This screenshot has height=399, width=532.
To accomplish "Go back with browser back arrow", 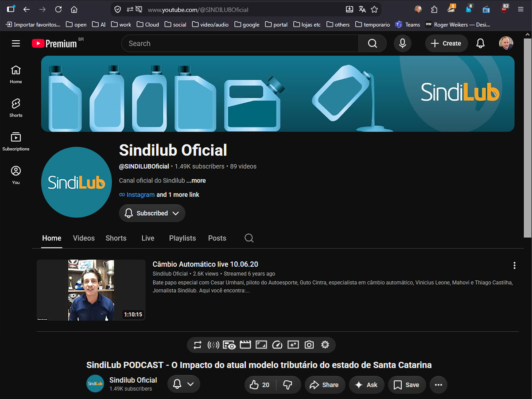I will [27, 9].
